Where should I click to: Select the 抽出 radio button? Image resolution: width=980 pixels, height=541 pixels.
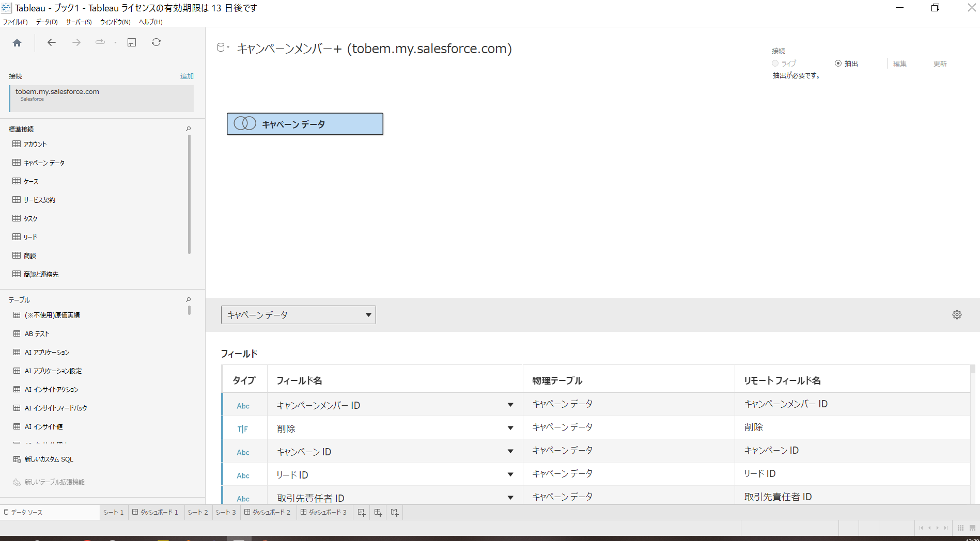[838, 63]
